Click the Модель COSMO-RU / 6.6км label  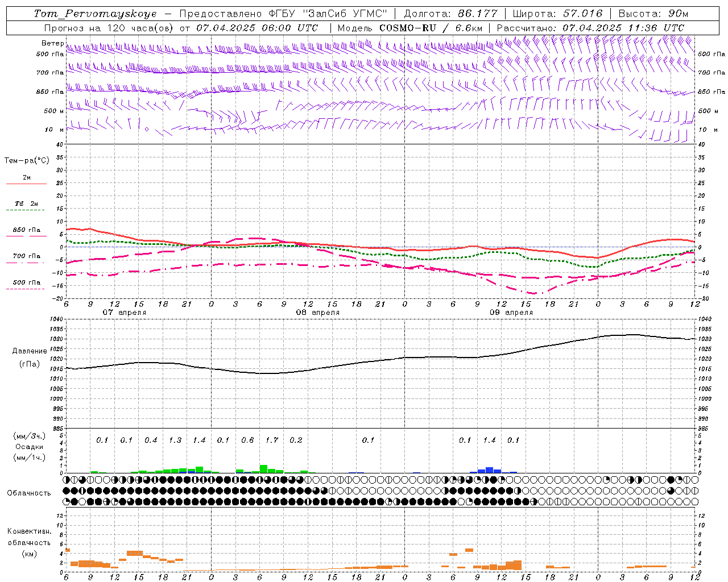point(410,28)
